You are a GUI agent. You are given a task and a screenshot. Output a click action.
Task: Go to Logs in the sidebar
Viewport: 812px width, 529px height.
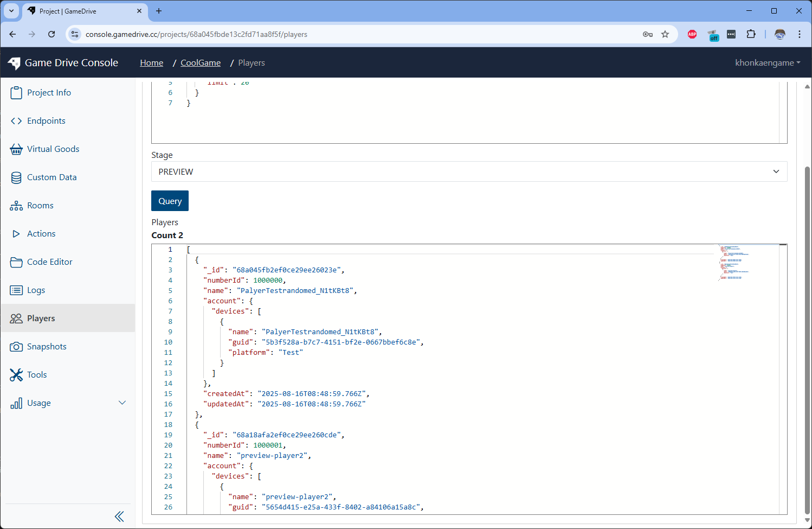[x=36, y=290]
